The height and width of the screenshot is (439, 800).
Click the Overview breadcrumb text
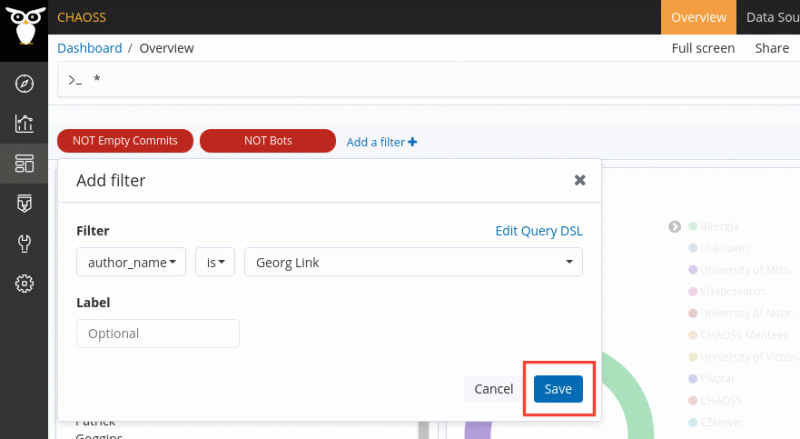(167, 48)
